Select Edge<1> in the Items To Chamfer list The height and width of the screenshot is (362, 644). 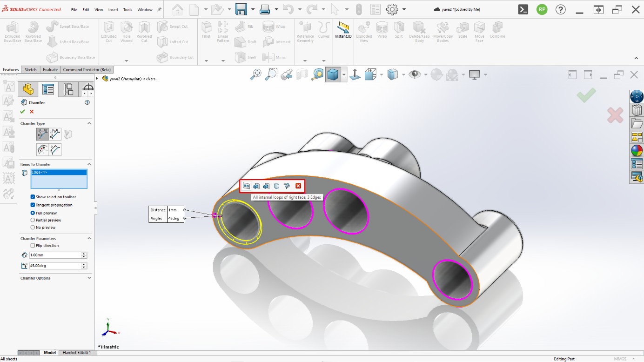59,172
